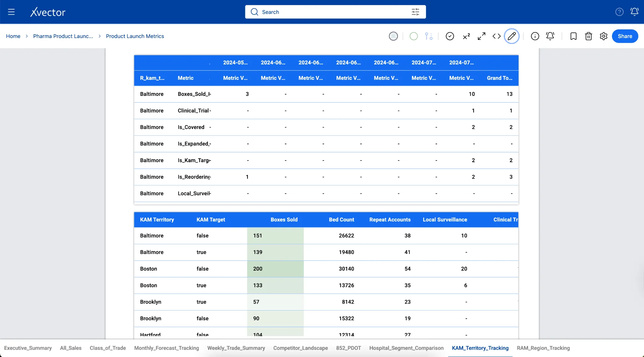Click Grand Total value 13
644x357 pixels.
509,94
